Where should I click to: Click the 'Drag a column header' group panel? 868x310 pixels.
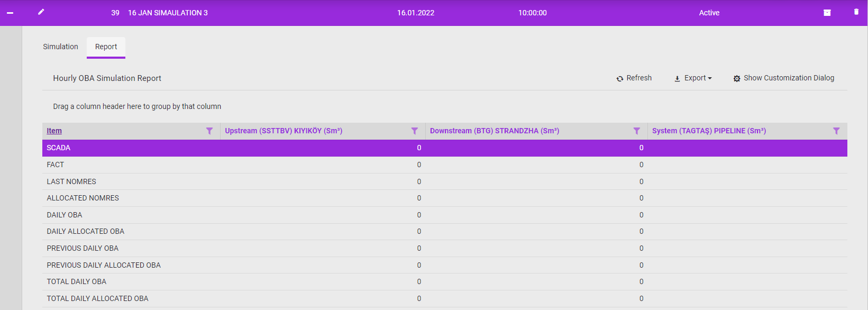[x=137, y=106]
